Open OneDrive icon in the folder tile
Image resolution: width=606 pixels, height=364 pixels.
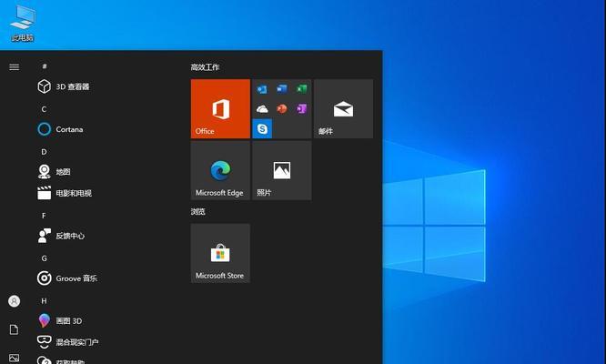262,109
